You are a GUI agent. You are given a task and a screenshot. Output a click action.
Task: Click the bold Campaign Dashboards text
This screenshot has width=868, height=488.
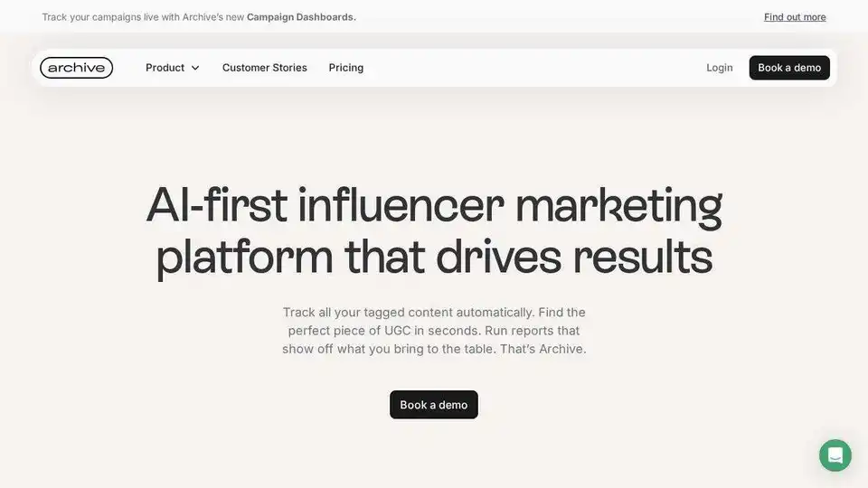click(301, 17)
